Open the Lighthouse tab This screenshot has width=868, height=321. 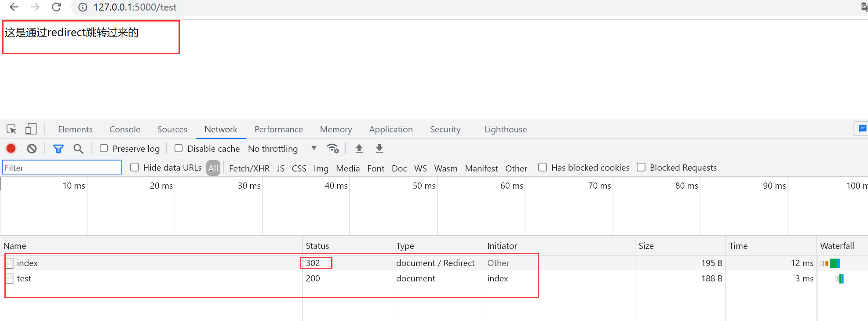[506, 129]
